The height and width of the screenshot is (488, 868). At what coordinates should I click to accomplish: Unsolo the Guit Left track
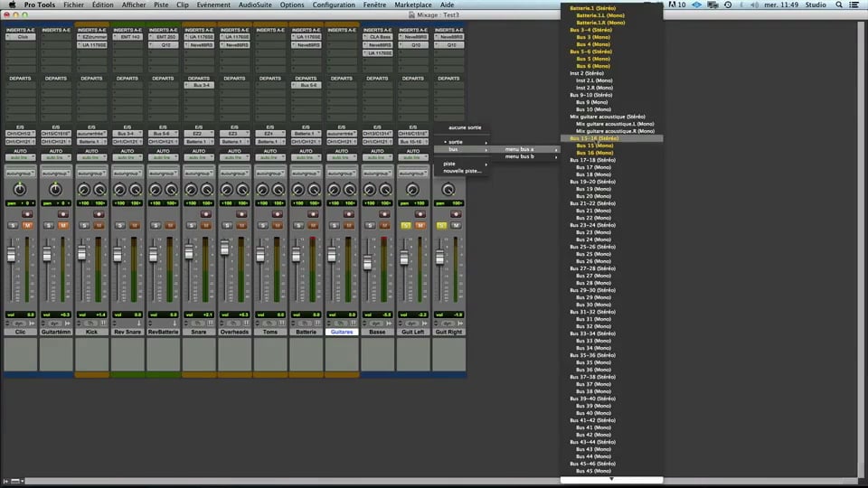[406, 226]
